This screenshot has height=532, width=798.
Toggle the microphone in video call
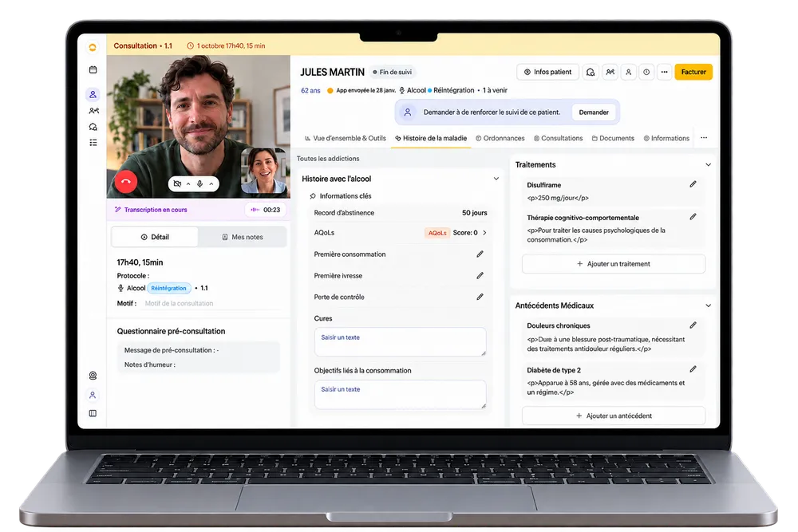(x=200, y=183)
